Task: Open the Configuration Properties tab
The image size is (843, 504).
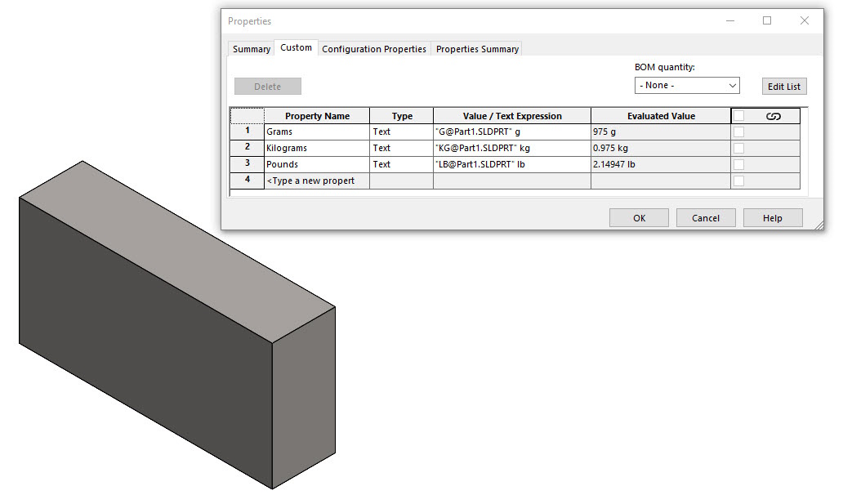Action: [x=374, y=48]
